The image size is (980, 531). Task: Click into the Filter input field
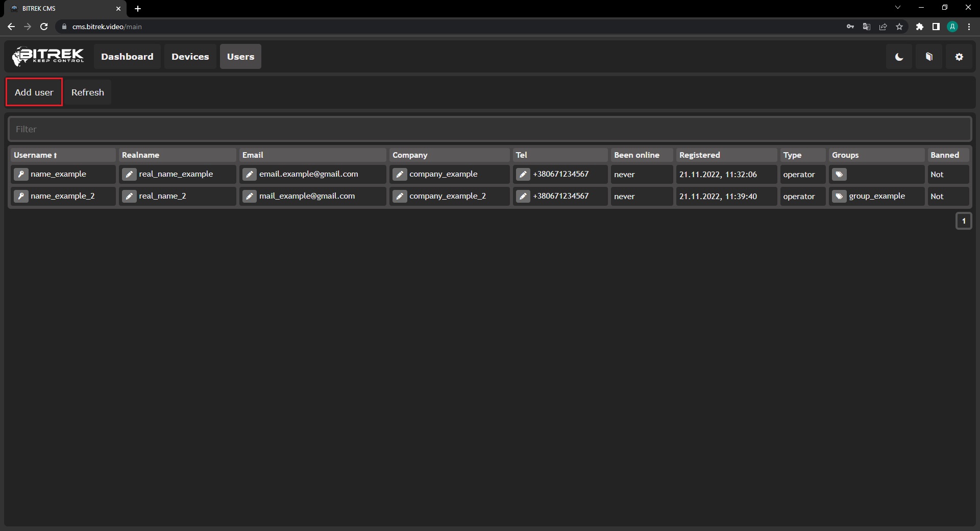click(x=489, y=129)
